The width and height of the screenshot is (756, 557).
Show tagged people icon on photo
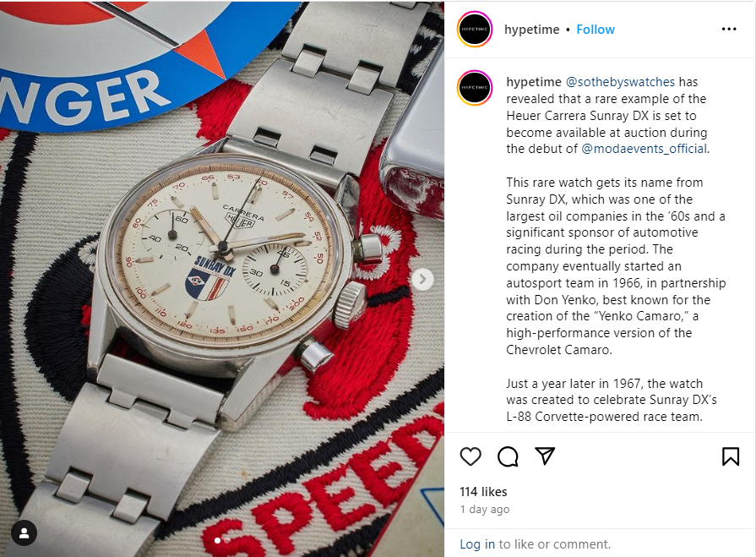click(24, 533)
